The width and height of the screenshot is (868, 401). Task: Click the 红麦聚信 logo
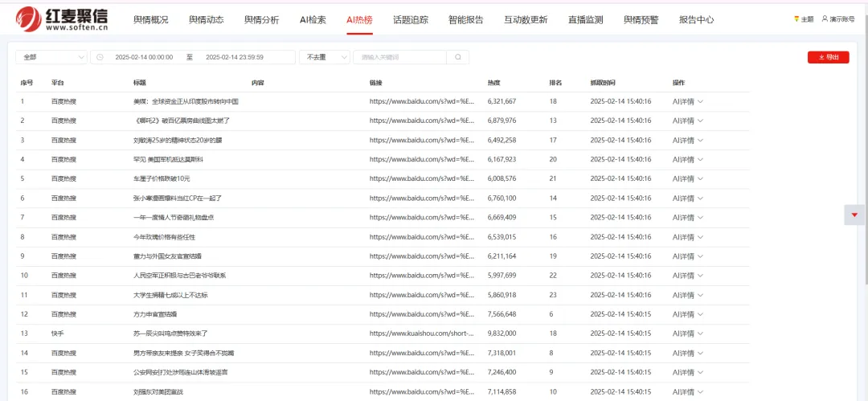(62, 19)
